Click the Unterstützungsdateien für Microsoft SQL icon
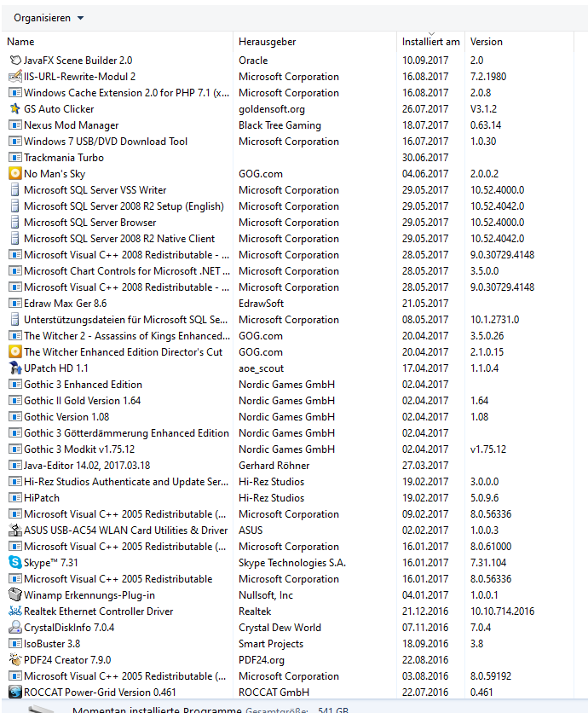Image resolution: width=588 pixels, height=713 pixels. coord(15,320)
